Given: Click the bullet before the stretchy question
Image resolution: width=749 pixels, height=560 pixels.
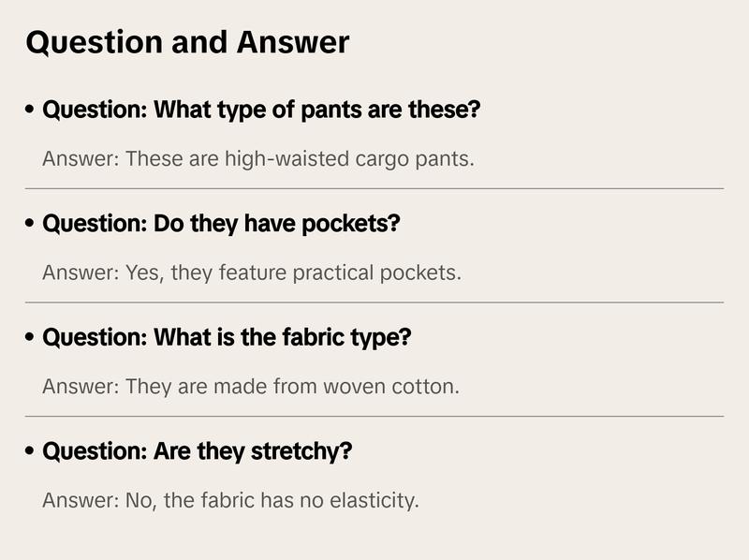Looking at the screenshot, I should click(x=31, y=452).
